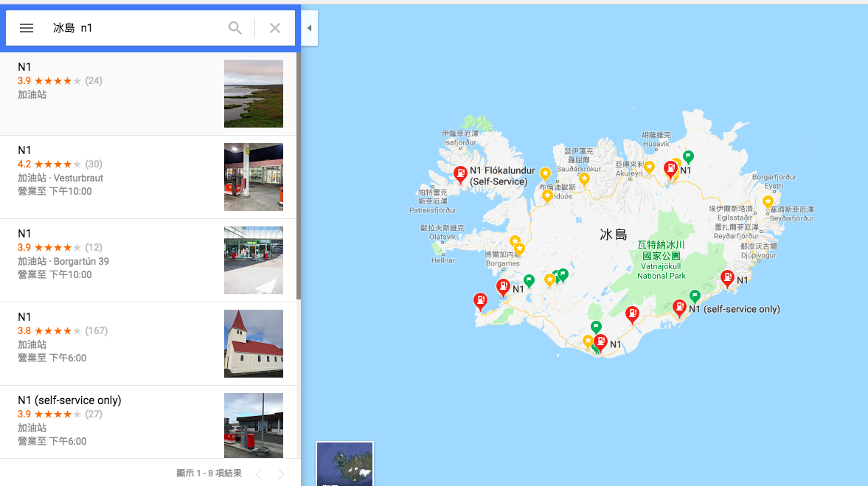
Task: View street view photo of N1 Borgartún
Action: click(254, 260)
